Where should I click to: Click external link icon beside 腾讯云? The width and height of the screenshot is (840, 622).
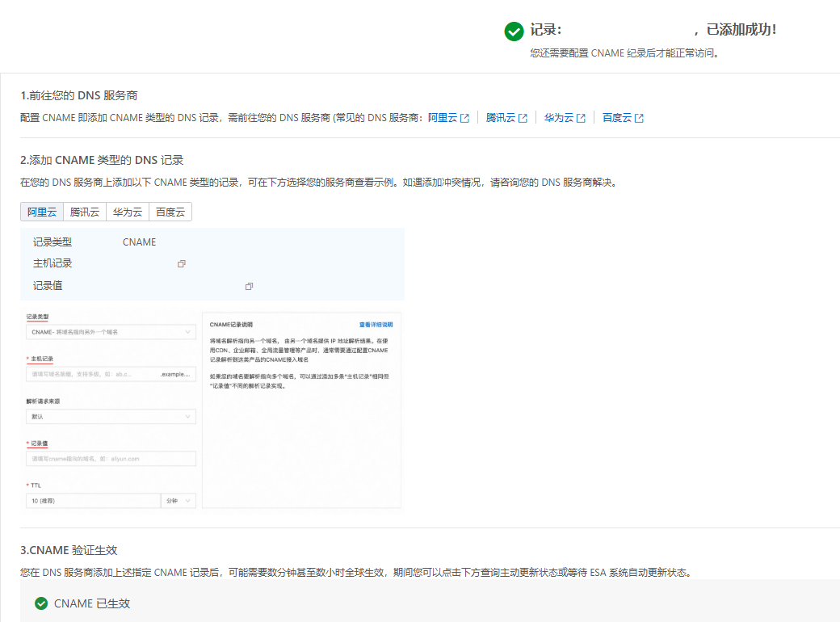pyautogui.click(x=523, y=118)
